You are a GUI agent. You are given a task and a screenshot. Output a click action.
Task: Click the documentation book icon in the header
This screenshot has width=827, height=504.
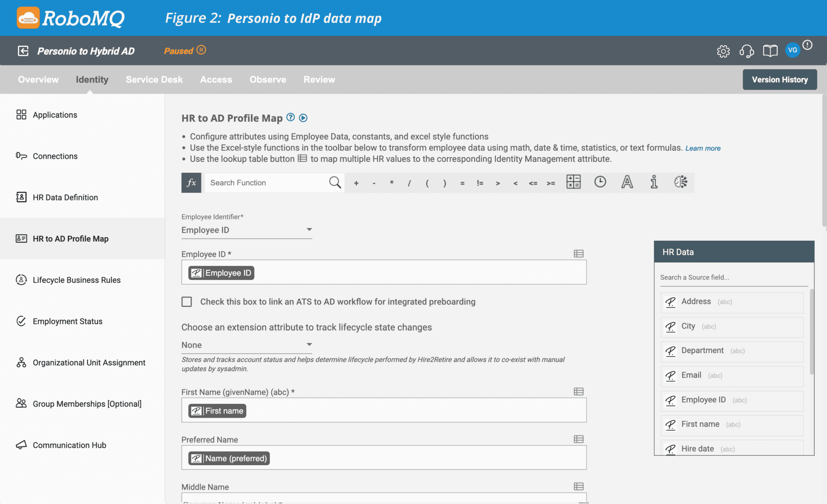pos(770,51)
